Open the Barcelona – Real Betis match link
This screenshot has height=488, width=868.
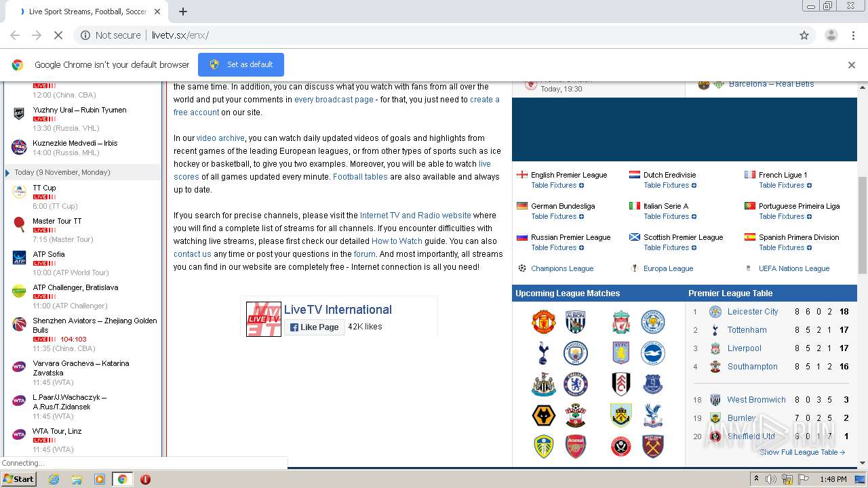(x=772, y=84)
